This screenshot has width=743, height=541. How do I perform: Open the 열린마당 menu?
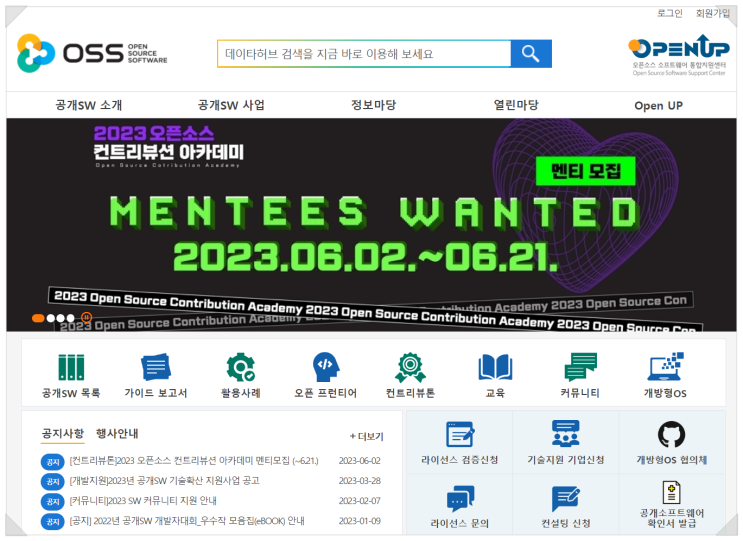pyautogui.click(x=516, y=105)
